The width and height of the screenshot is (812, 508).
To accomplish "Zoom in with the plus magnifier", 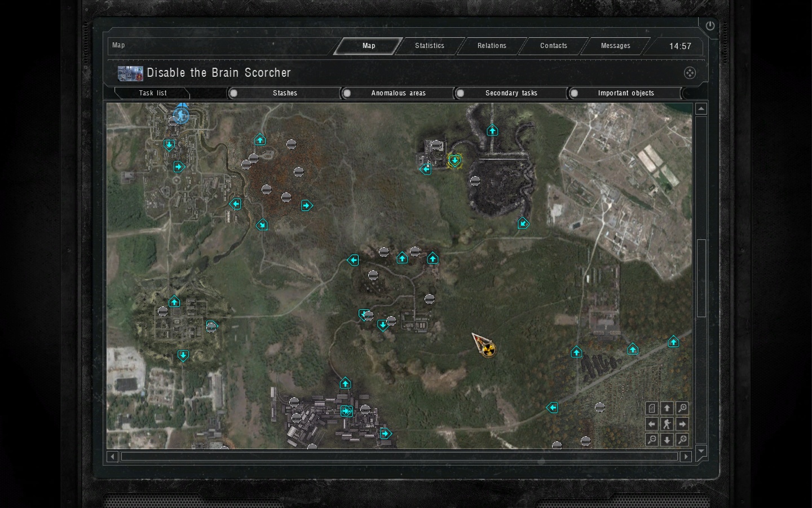I will 682,408.
